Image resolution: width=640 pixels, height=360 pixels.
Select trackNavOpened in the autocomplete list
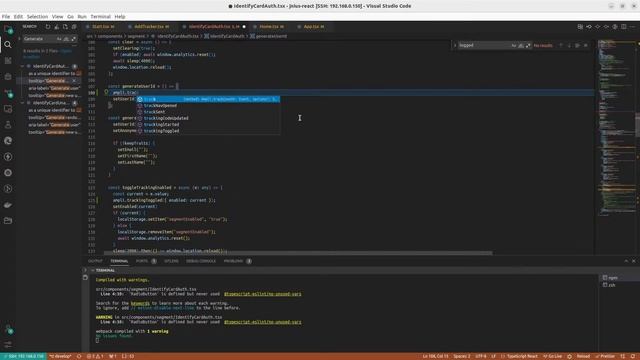point(208,105)
